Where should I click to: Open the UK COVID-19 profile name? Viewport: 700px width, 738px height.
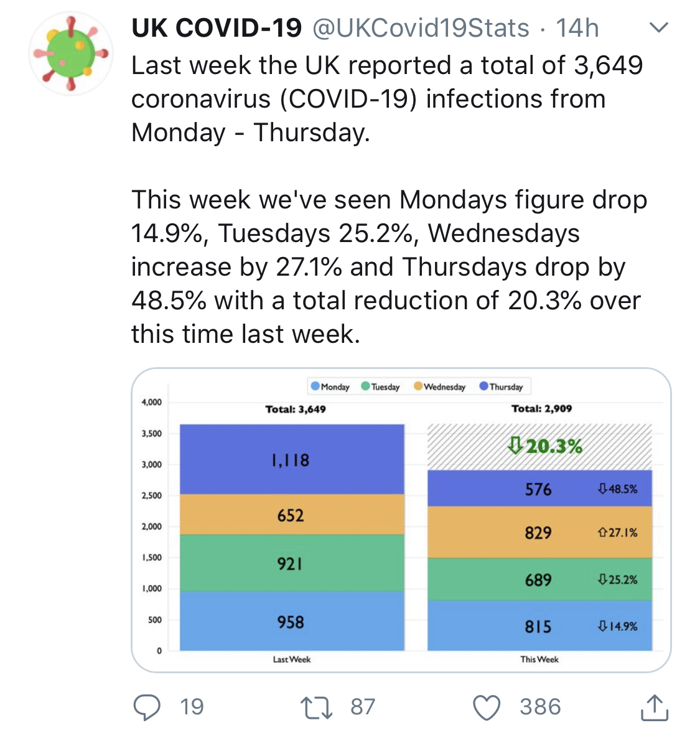[217, 28]
